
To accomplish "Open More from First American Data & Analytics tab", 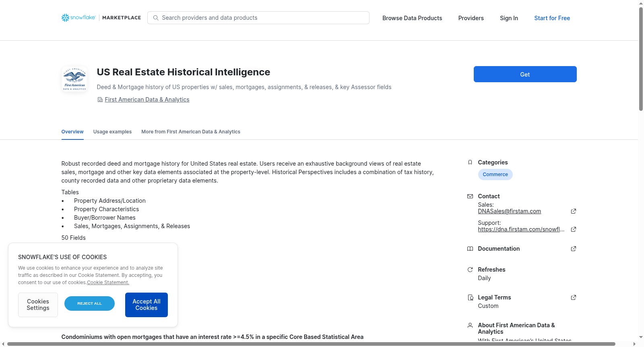I will pos(191,132).
